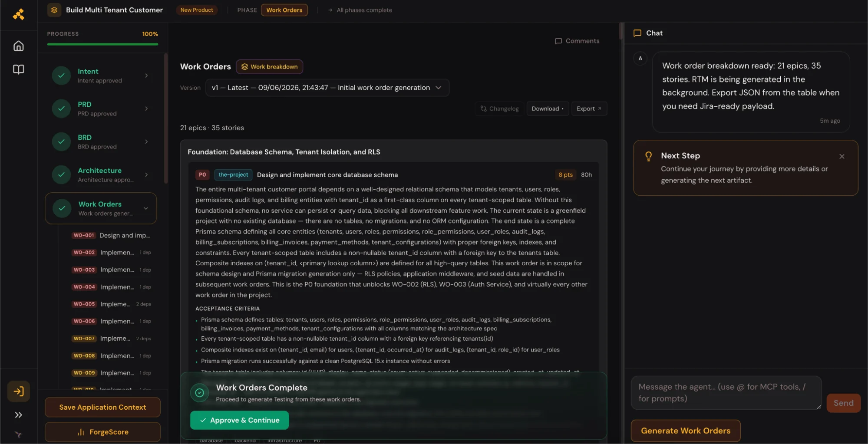Click the New Product tag
The image size is (868, 444).
(197, 10)
